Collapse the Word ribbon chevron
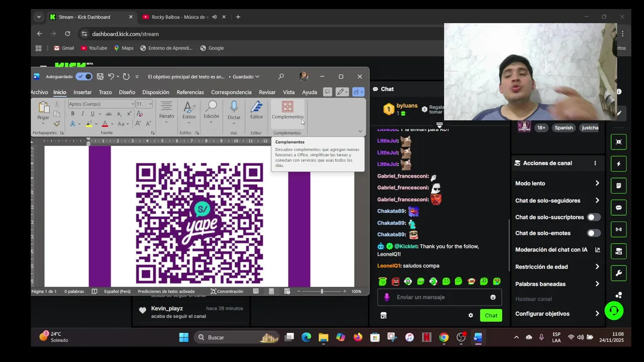 (360, 131)
